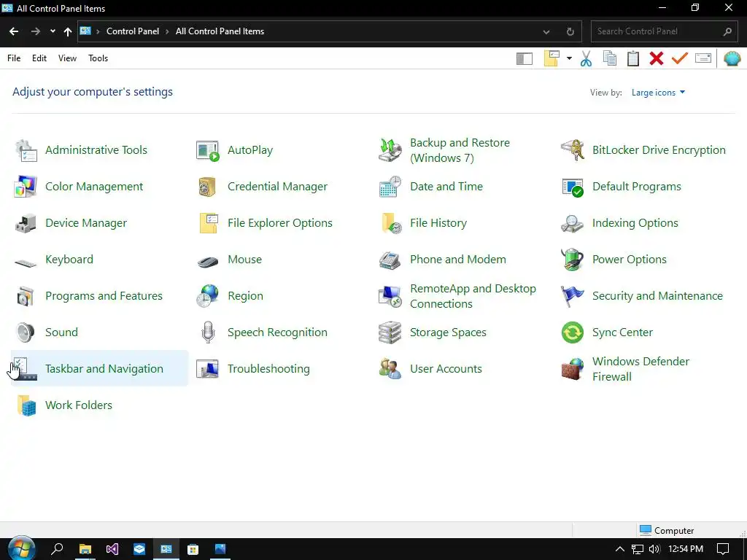
Task: Open Phone and Modem icon
Action: click(390, 260)
